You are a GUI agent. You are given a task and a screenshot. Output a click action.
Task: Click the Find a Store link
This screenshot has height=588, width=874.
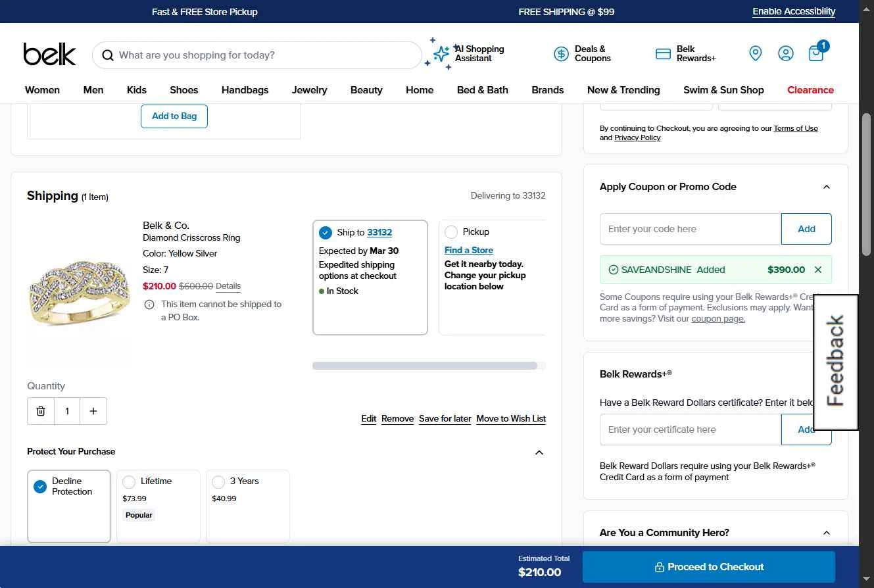pos(469,250)
